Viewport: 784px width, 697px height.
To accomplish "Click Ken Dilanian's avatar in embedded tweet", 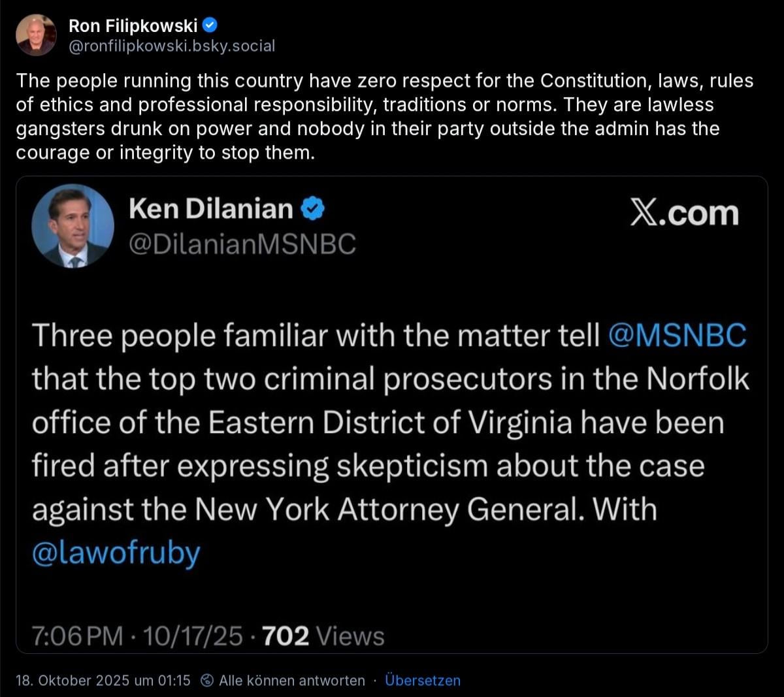I will pos(73,226).
